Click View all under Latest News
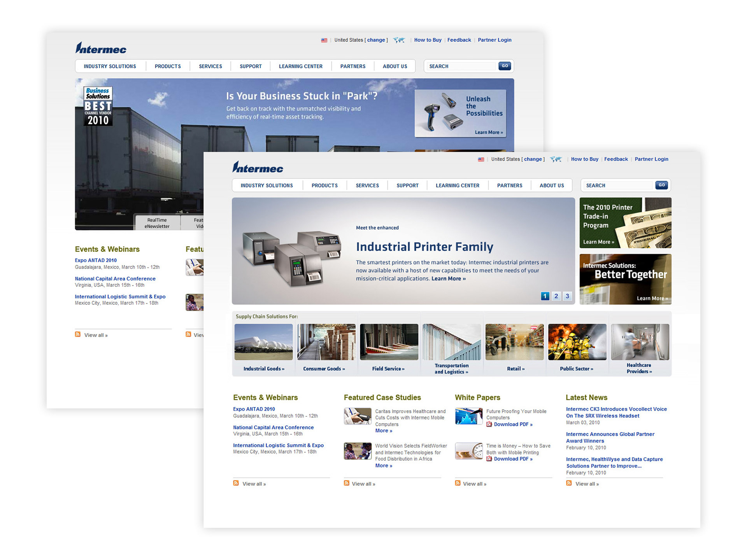This screenshot has height=560, width=747. [x=587, y=484]
